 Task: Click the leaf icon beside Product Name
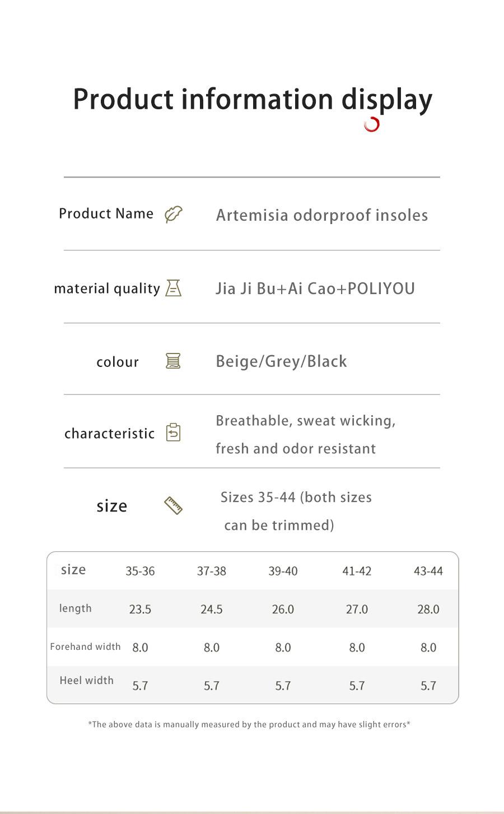point(174,215)
